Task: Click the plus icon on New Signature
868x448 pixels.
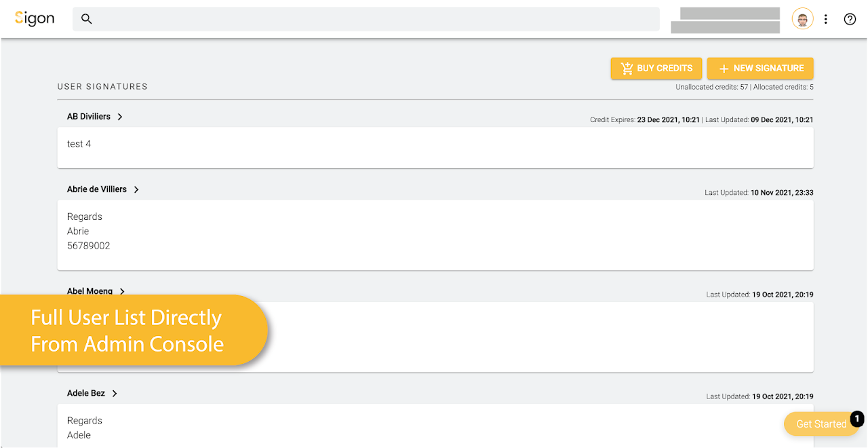Action: click(724, 69)
